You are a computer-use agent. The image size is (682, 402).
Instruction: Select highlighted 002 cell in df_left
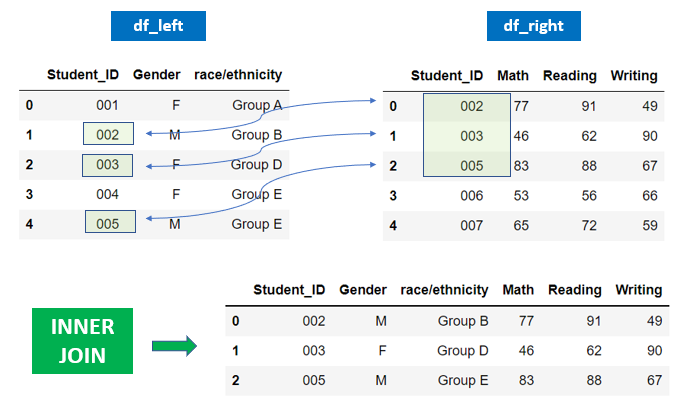[x=108, y=134]
